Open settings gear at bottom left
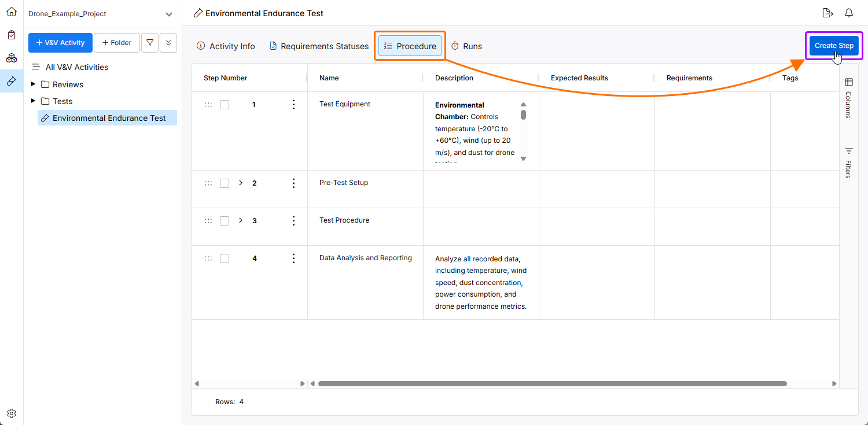 (x=12, y=413)
